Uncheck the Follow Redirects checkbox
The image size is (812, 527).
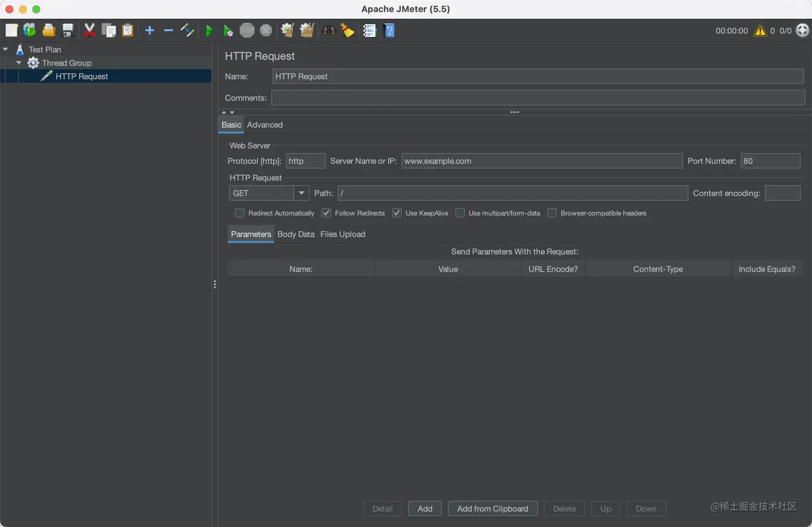point(327,213)
